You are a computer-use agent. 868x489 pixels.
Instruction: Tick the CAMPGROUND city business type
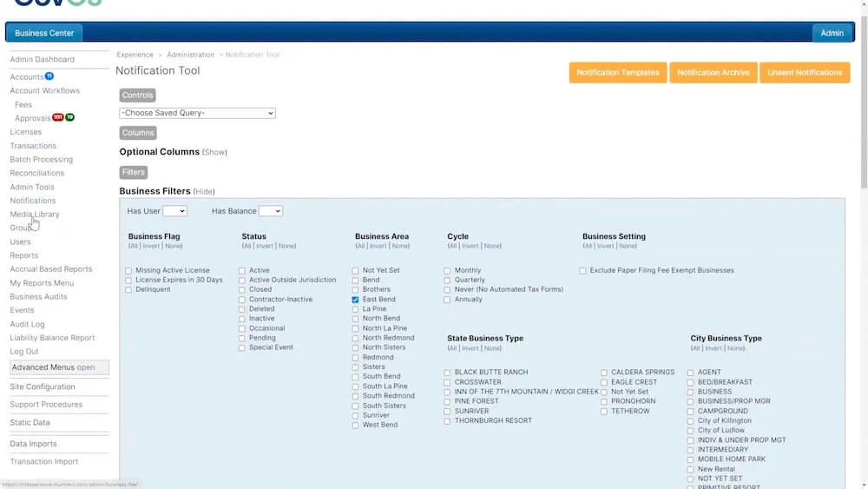click(x=690, y=412)
